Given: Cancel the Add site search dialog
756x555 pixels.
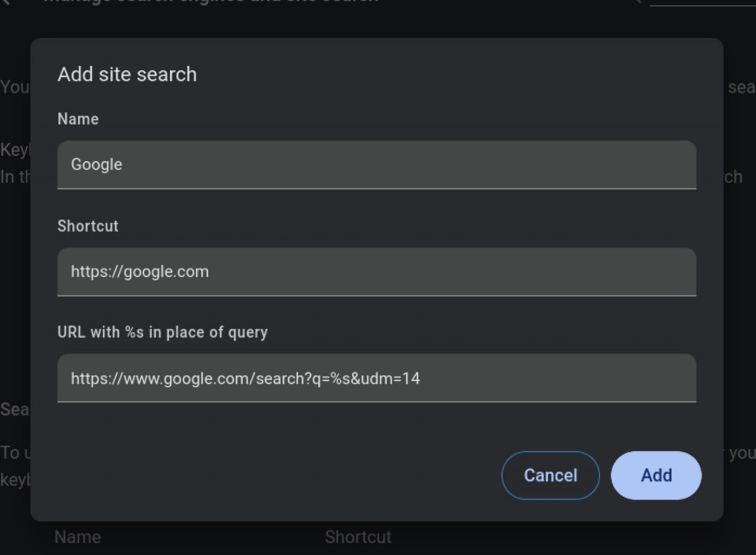Looking at the screenshot, I should pyautogui.click(x=550, y=475).
